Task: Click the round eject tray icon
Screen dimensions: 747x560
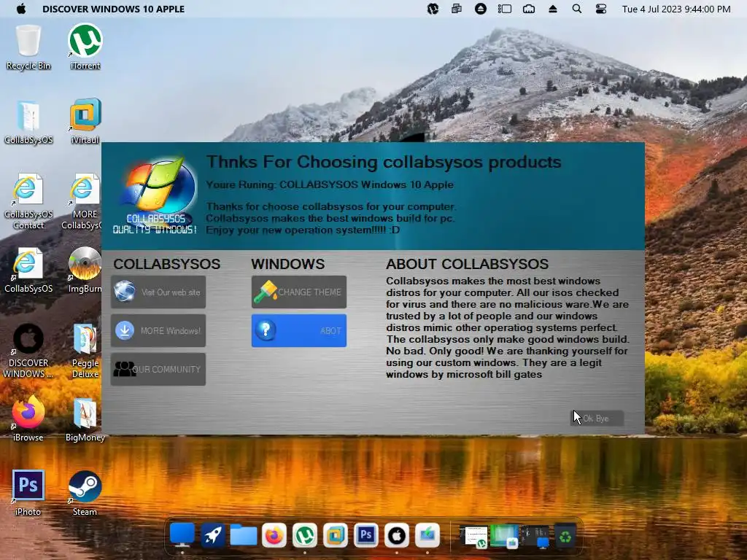Action: [481, 9]
